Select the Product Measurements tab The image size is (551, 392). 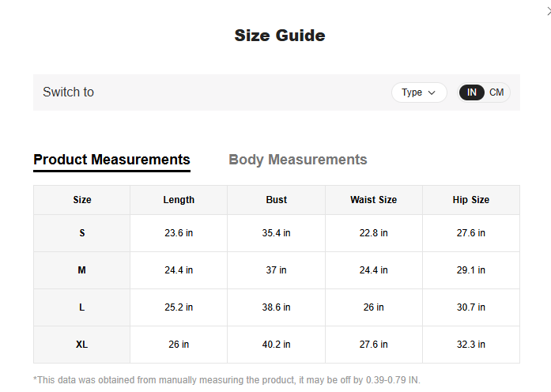click(x=111, y=160)
